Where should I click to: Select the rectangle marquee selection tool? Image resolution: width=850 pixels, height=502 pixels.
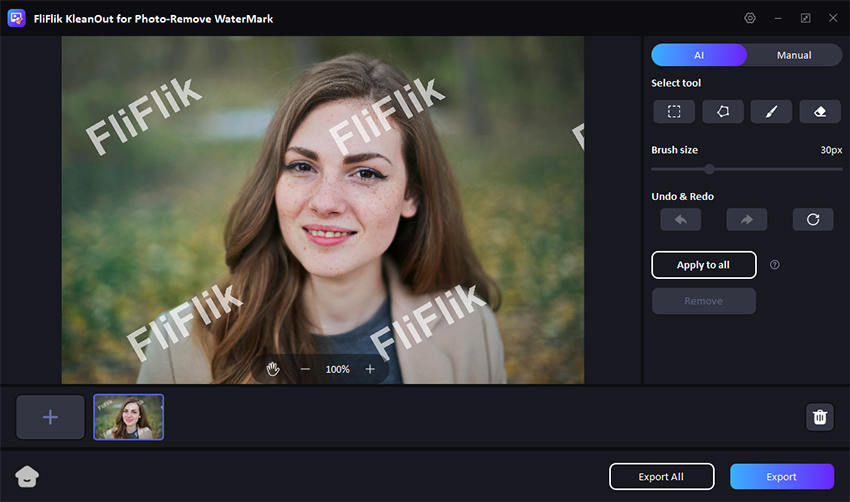click(x=674, y=111)
